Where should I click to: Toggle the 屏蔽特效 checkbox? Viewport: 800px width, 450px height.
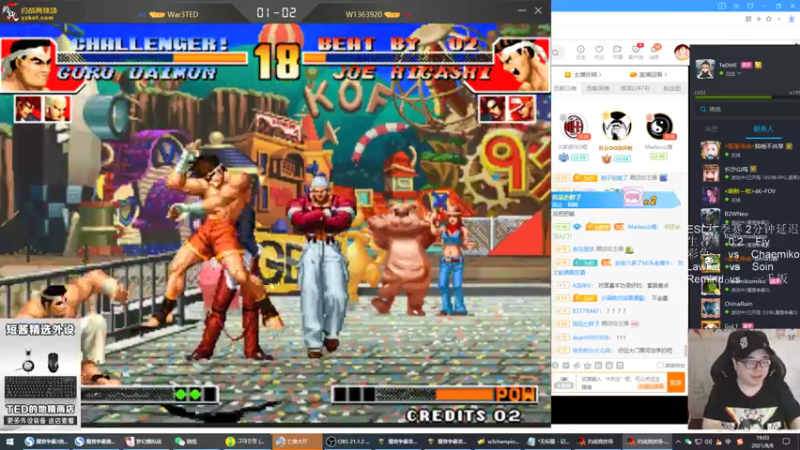[660, 365]
